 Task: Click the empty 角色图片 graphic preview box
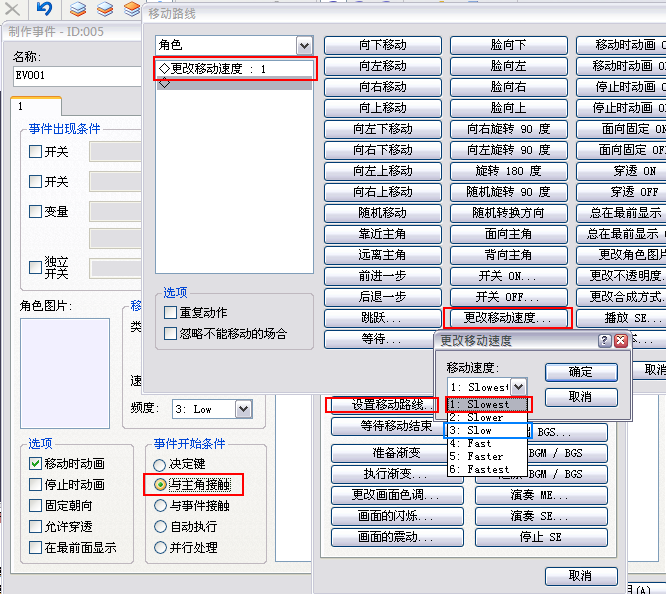point(65,373)
